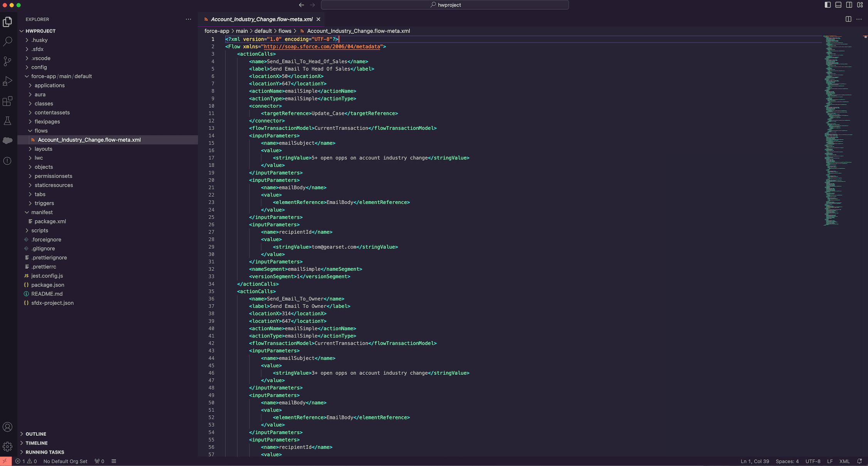Open the Search view in activity bar

(7, 41)
